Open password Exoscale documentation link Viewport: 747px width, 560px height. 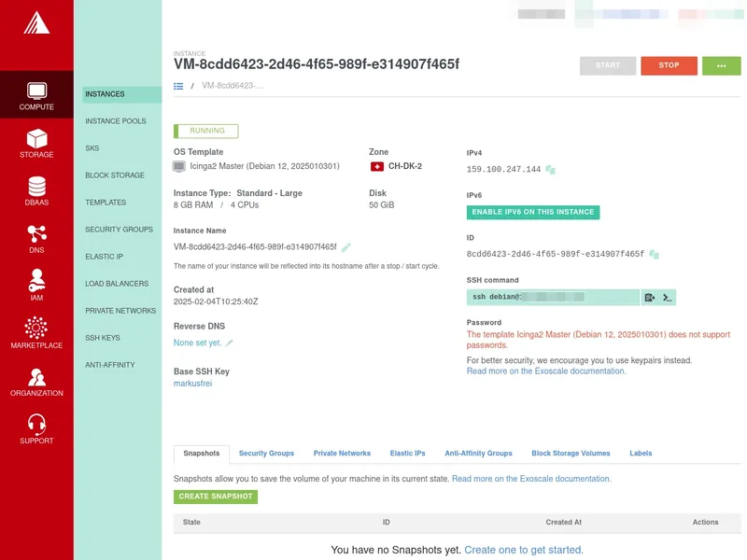[x=546, y=371]
